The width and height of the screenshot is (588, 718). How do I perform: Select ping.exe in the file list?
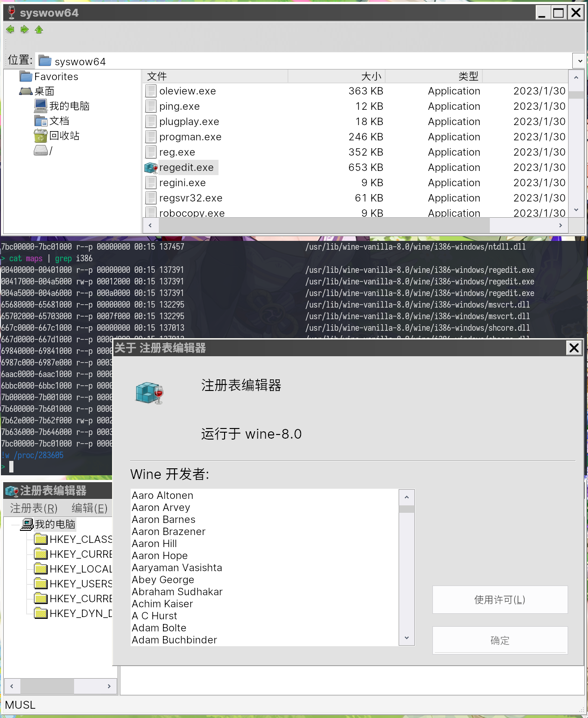point(179,106)
